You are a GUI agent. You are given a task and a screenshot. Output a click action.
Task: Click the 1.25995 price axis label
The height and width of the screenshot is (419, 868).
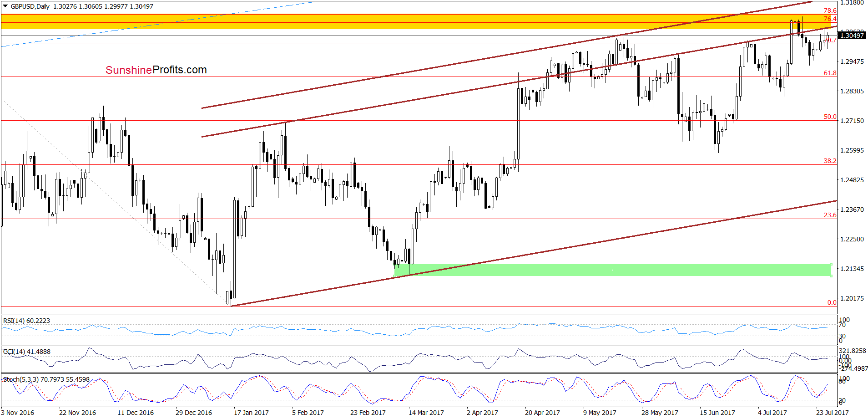point(852,150)
